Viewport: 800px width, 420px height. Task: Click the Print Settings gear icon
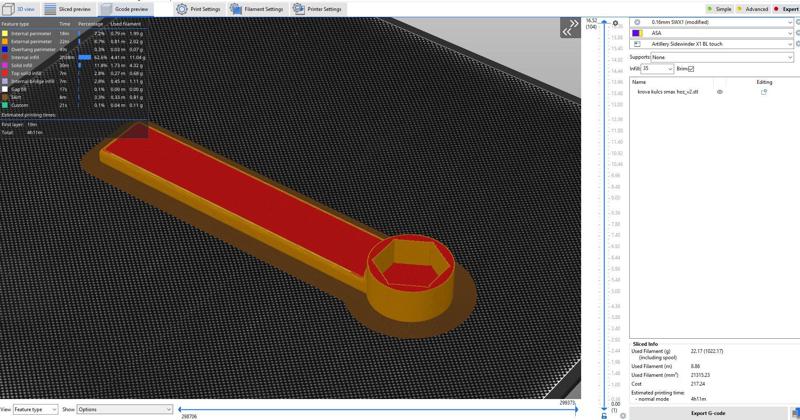tap(182, 9)
